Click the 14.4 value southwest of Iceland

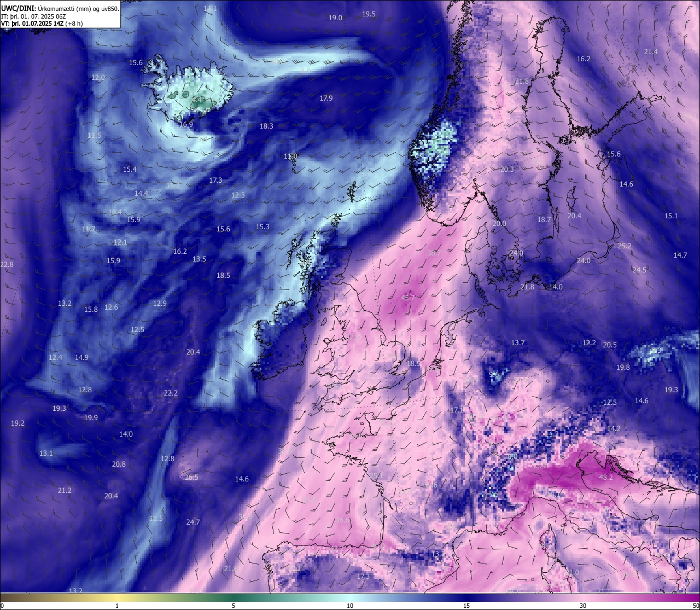pos(141,193)
